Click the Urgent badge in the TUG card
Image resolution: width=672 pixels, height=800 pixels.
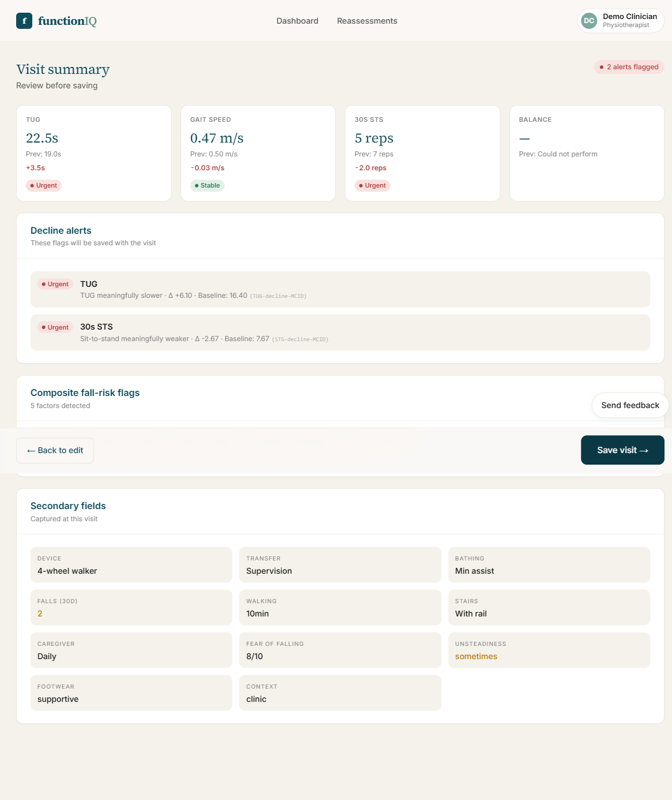tap(44, 185)
